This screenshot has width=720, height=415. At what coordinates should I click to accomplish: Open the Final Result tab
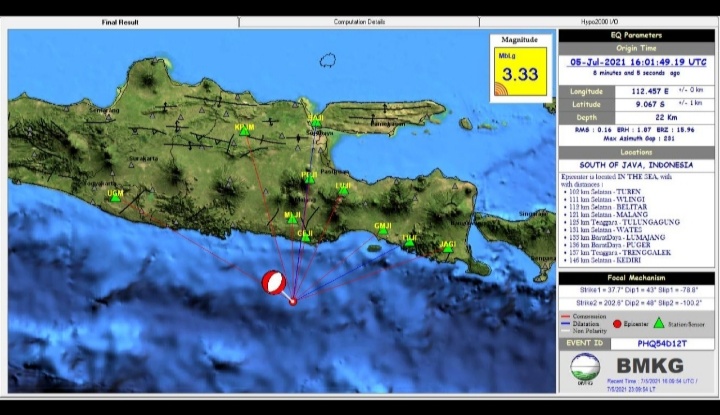click(120, 22)
